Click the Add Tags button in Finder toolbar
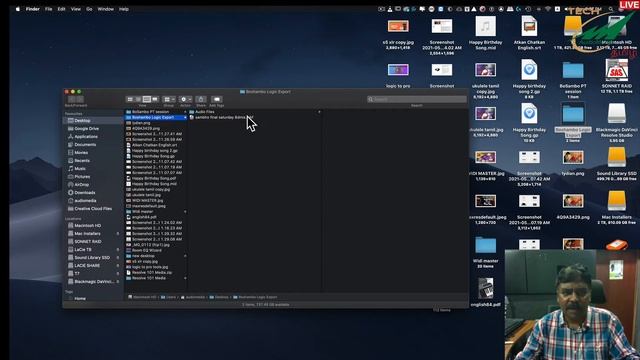The image size is (640, 360). coord(216,99)
